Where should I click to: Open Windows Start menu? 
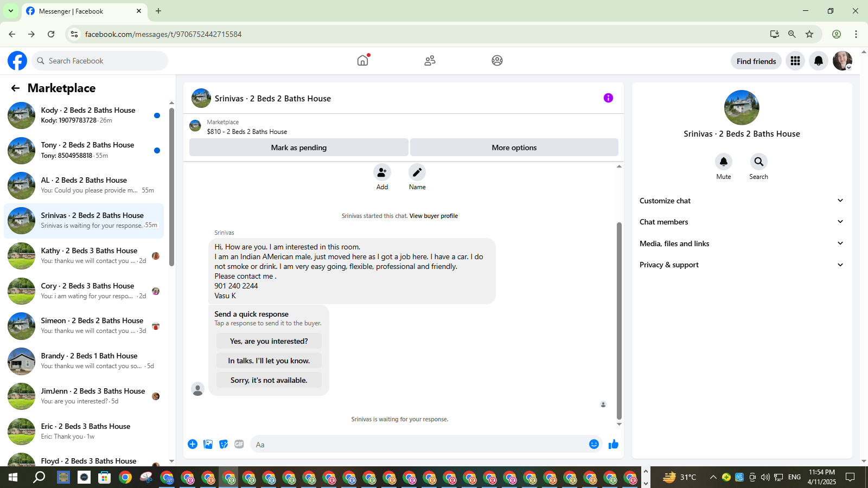coord(13,477)
